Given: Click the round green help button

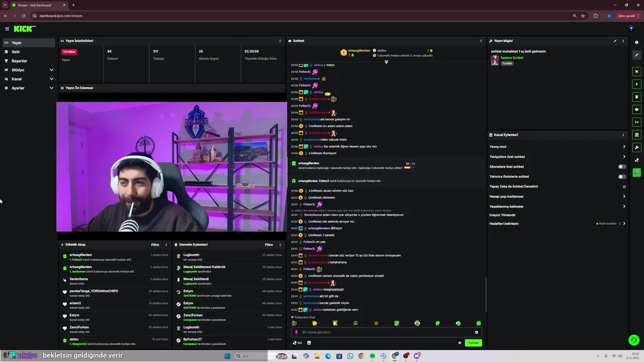Looking at the screenshot, I should click(634, 340).
